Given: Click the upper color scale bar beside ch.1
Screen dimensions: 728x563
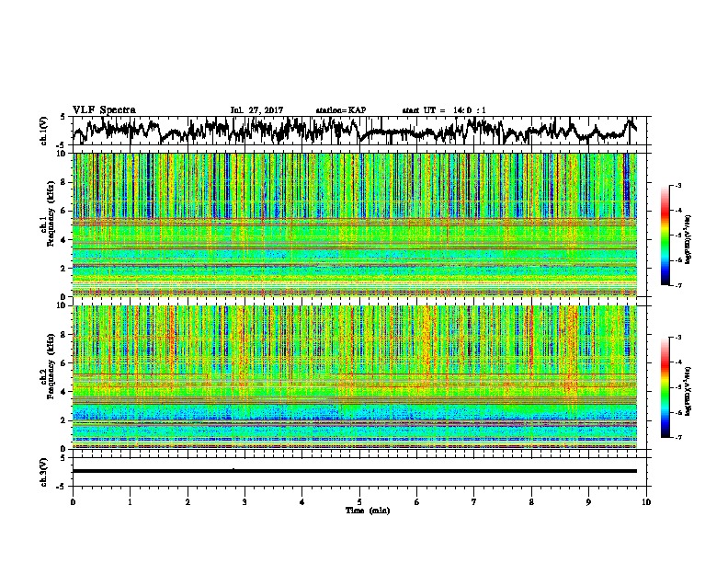Looking at the screenshot, I should 665,236.
